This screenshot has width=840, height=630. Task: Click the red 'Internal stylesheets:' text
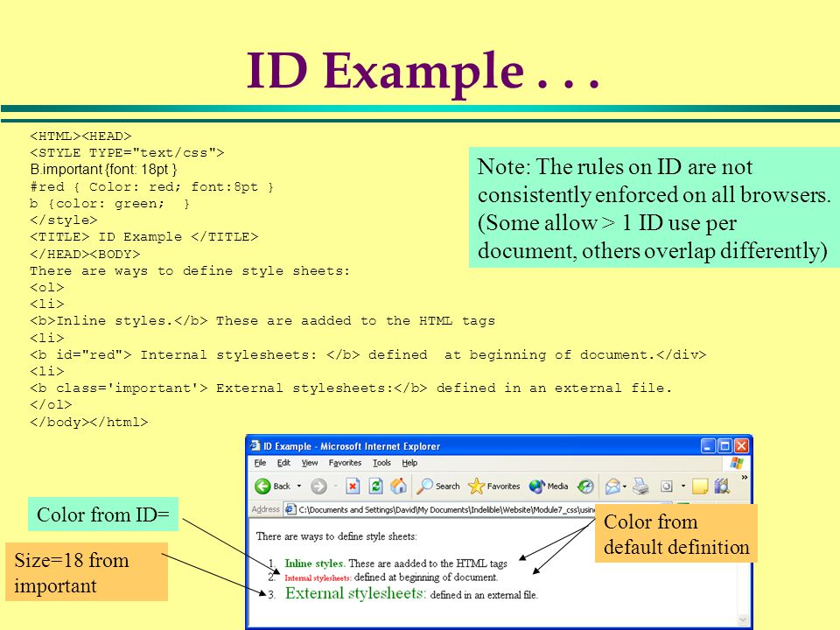coord(318,578)
